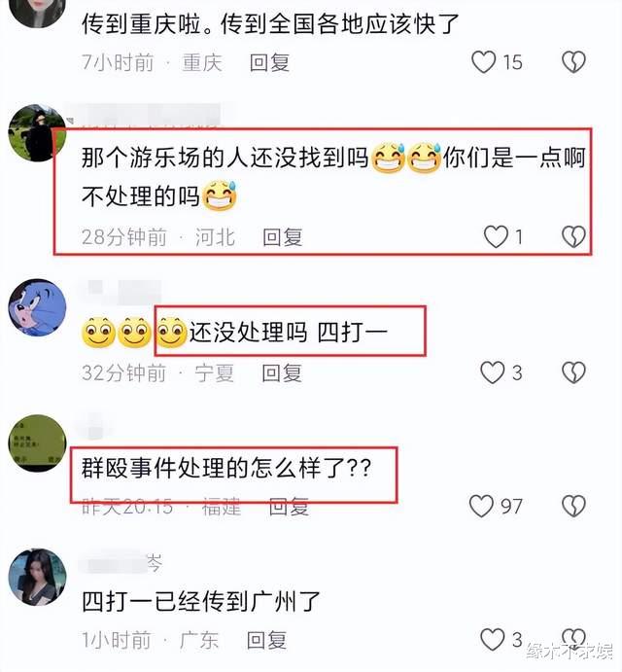Like the Fujian comment with 97 likes
Screen dimensions: 622x672
tap(481, 506)
